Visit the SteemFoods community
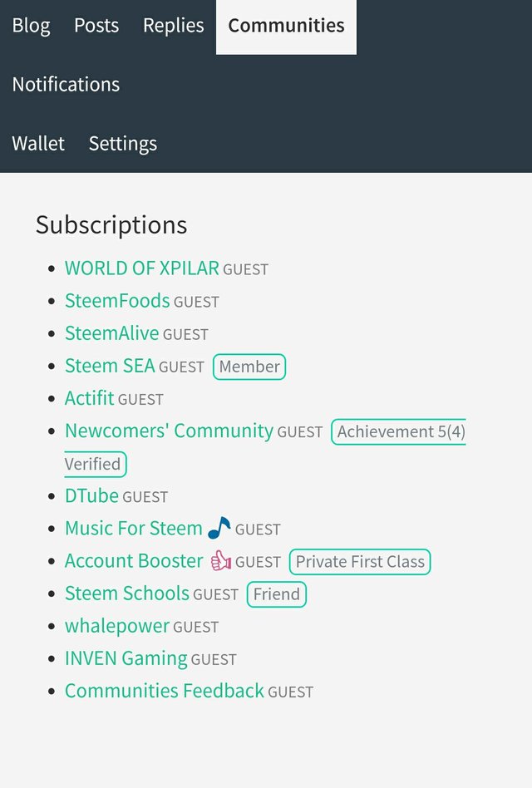This screenshot has width=532, height=788. (117, 301)
